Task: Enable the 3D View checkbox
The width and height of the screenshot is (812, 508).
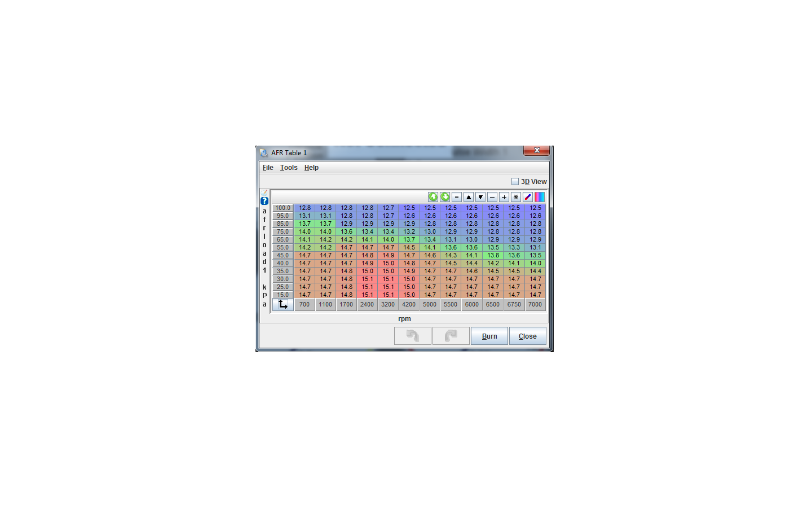Action: coord(515,181)
